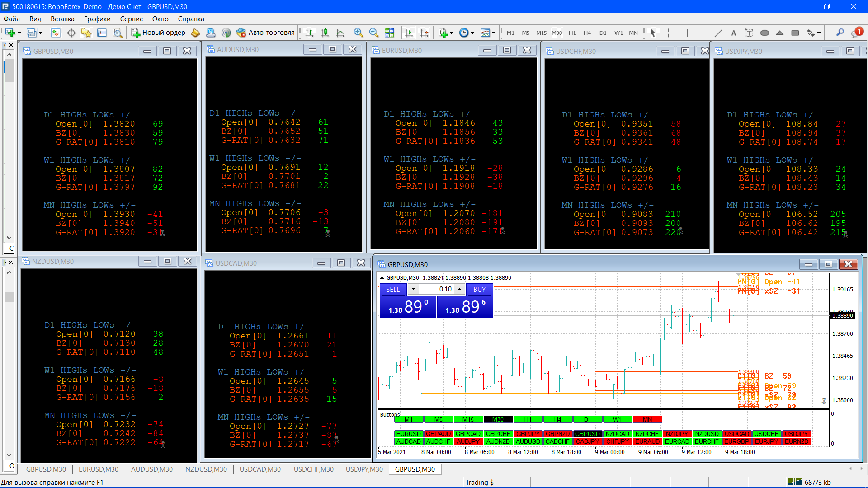Click the USDJPY symbol button

coord(797,434)
